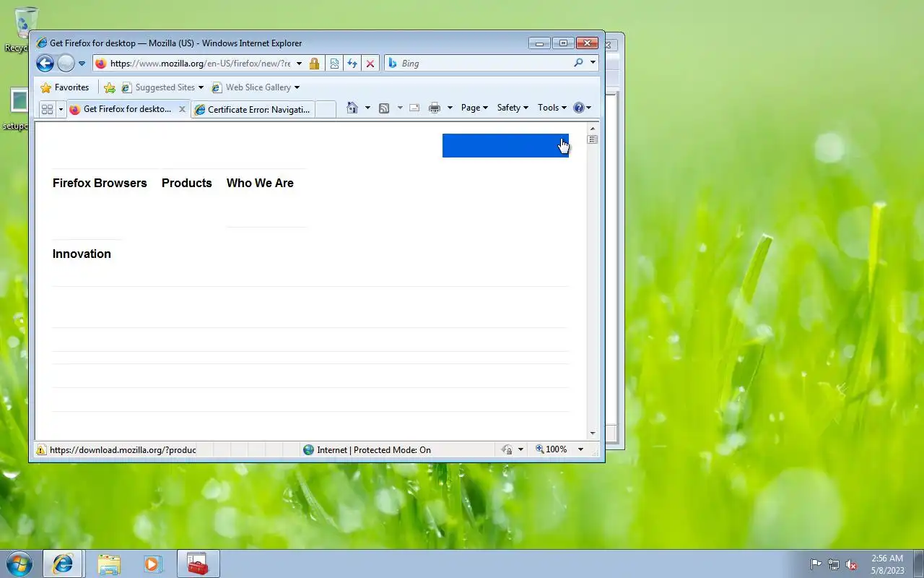Click the muted volume tray icon
Viewport: 924px width, 578px height.
coord(851,564)
